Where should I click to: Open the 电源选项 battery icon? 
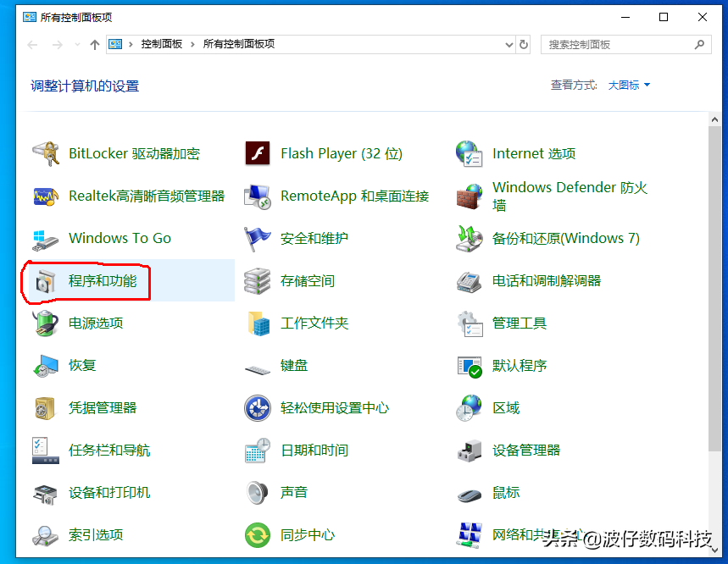pyautogui.click(x=46, y=323)
